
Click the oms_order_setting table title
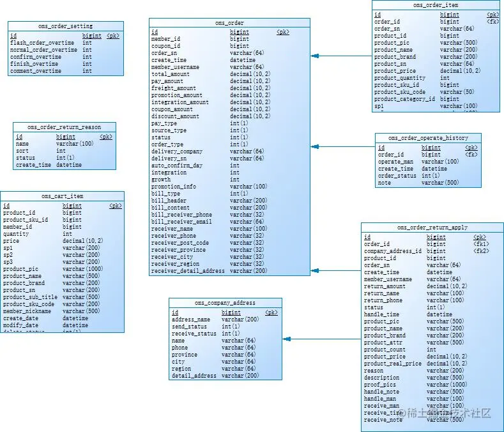click(x=66, y=26)
